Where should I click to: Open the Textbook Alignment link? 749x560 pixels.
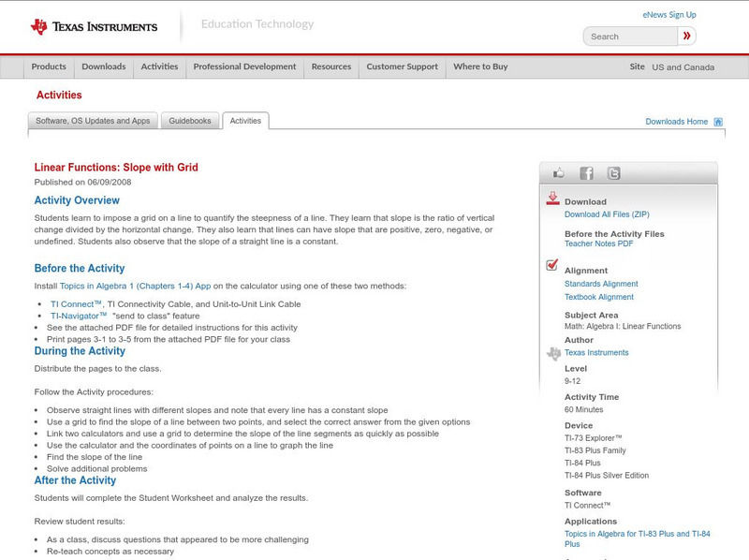coord(599,297)
